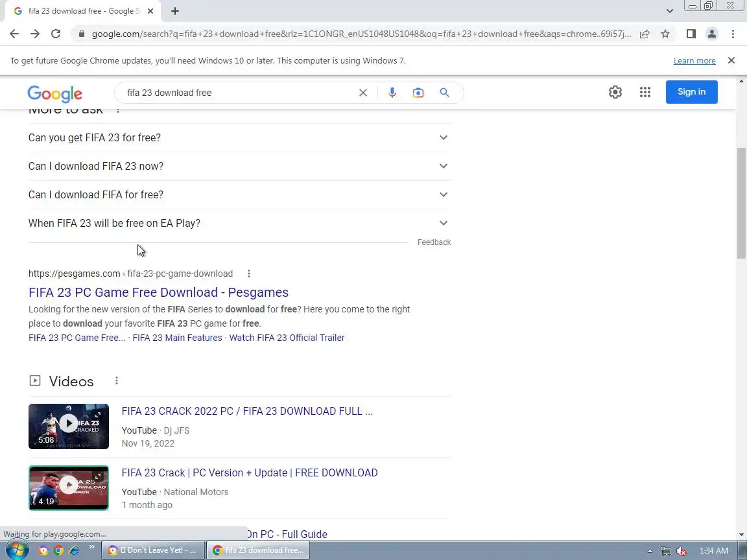The image size is (747, 560).
Task: Open the 'FIFA 23 PC Game Free...' sitelink
Action: tap(77, 338)
